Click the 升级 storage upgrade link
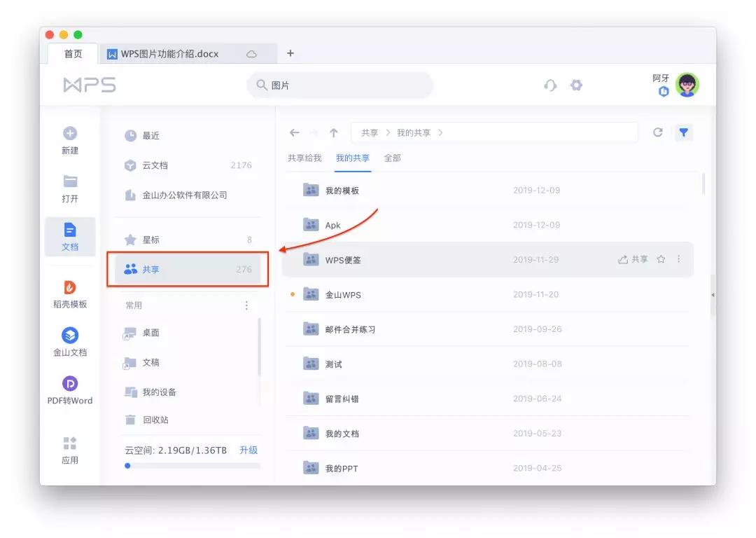756x538 pixels. click(x=248, y=450)
